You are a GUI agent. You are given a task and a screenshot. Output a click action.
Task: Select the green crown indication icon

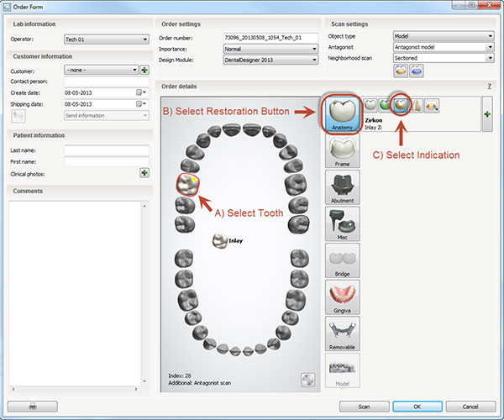[x=386, y=105]
